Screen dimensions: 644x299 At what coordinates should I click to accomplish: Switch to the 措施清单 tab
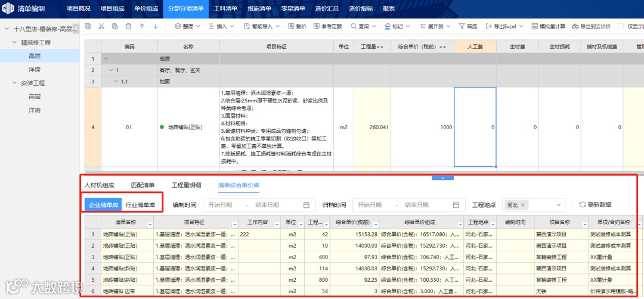[259, 8]
